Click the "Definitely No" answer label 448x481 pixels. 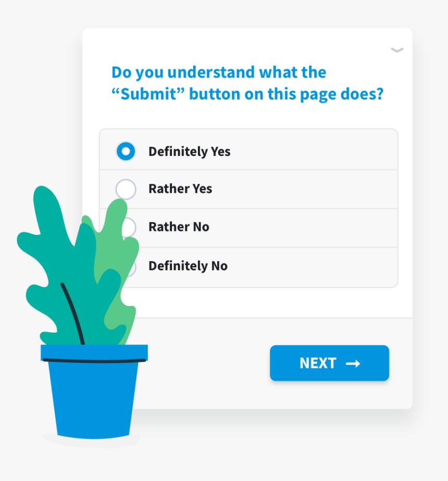click(x=188, y=266)
